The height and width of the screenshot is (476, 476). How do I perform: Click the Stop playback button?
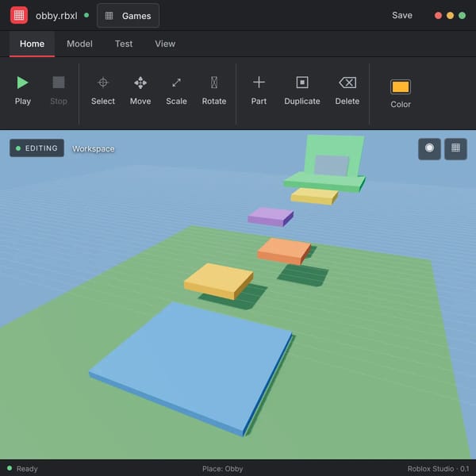click(59, 90)
